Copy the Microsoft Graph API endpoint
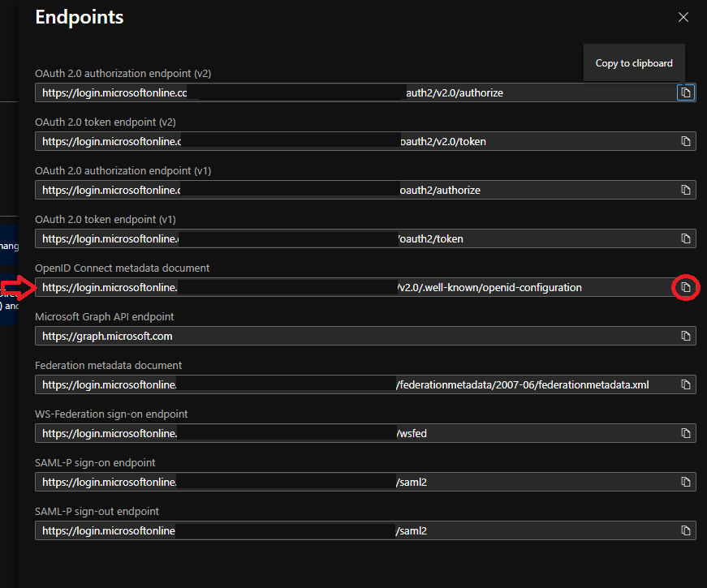Viewport: 707px width, 588px height. [x=686, y=336]
